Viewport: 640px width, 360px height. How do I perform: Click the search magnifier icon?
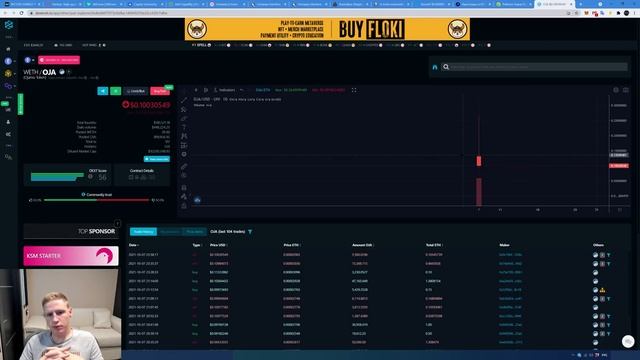pyautogui.click(x=446, y=67)
